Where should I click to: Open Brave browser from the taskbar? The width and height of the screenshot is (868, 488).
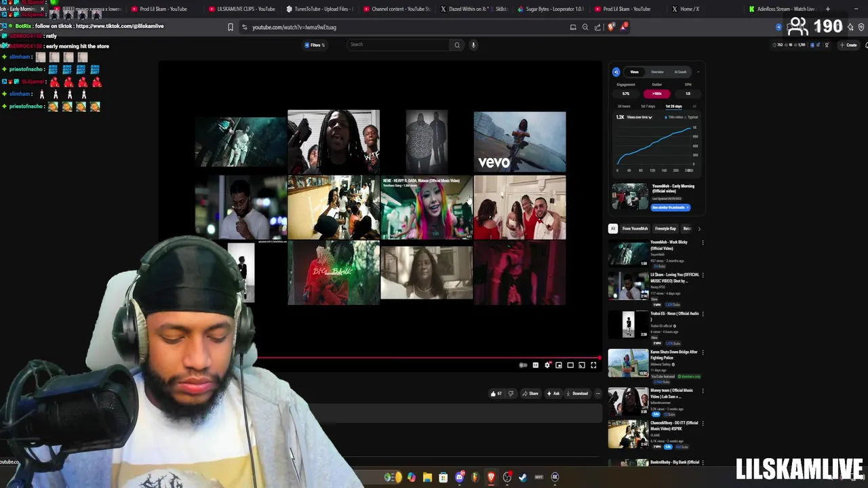492,477
